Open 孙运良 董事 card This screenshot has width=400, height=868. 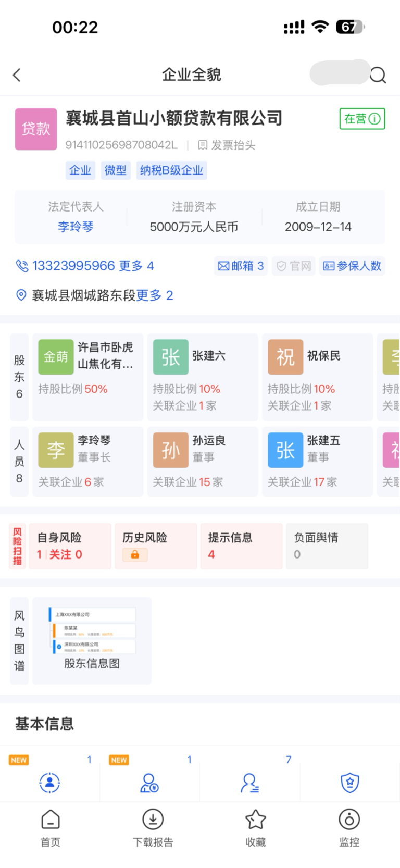(203, 462)
